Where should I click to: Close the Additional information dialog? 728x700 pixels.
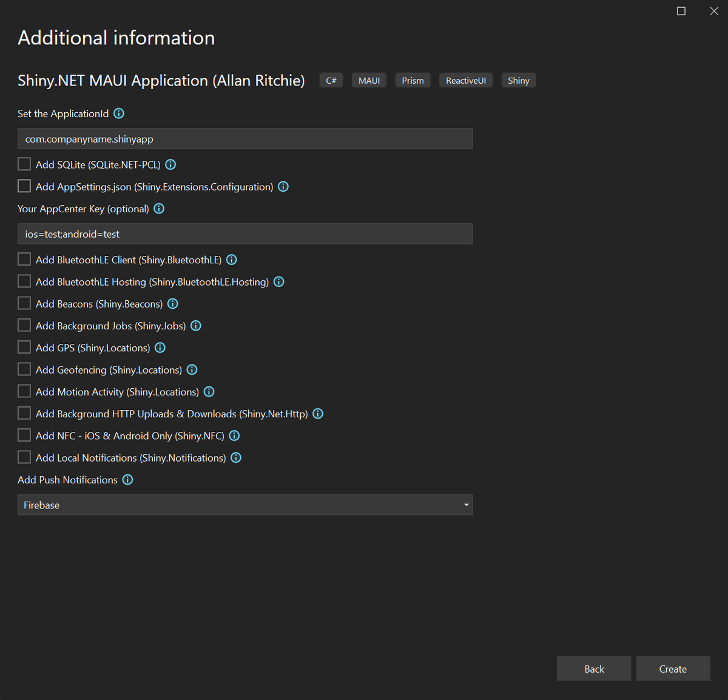[x=714, y=11]
